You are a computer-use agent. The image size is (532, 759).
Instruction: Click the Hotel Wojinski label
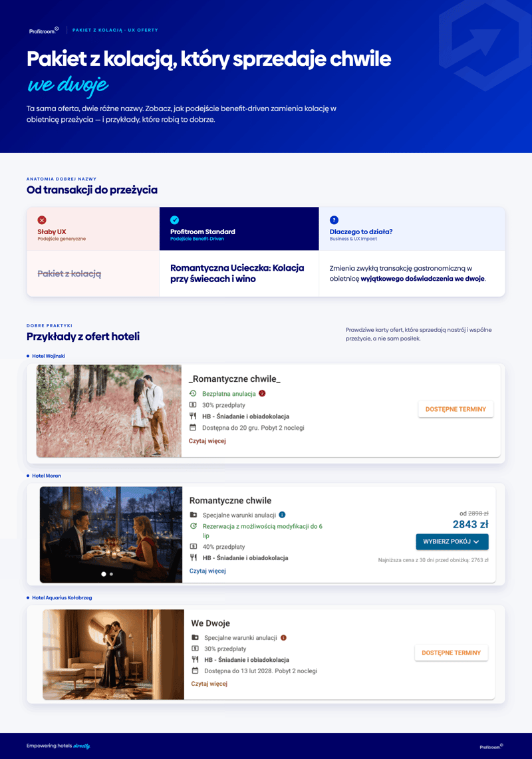pos(49,356)
